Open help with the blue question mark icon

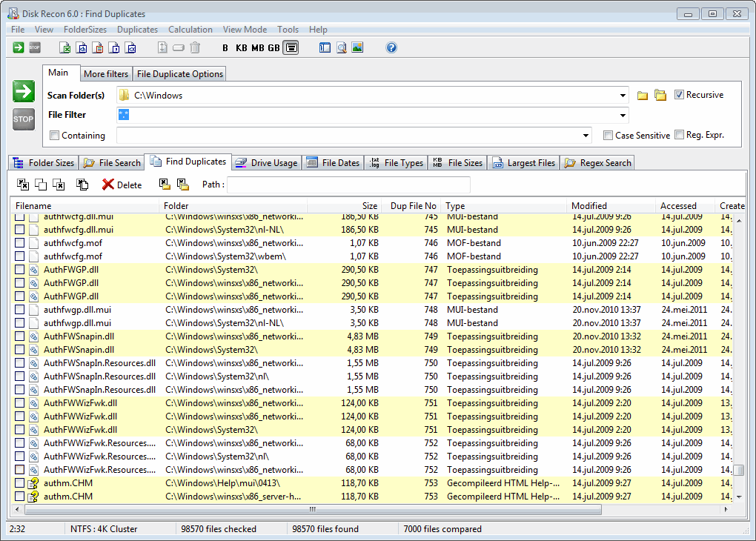coord(391,47)
